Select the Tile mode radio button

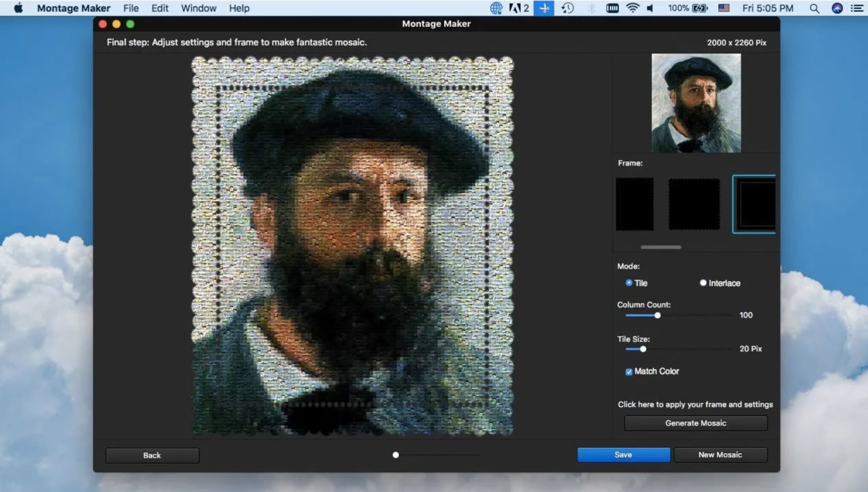pos(629,283)
